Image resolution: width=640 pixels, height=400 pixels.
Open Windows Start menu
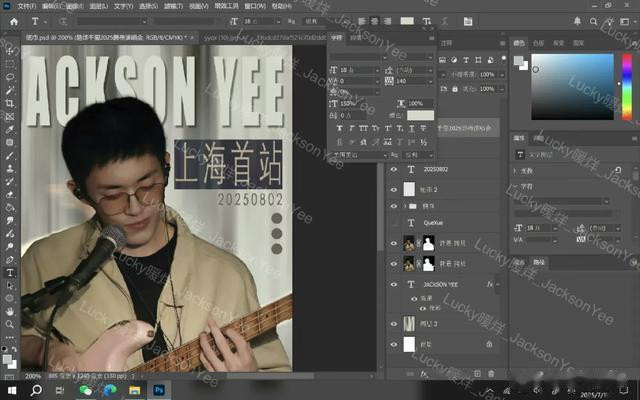pyautogui.click(x=12, y=391)
